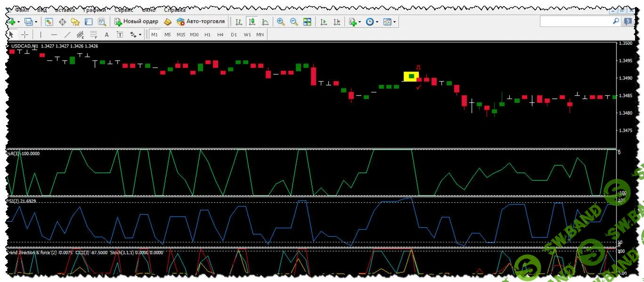The height and width of the screenshot is (282, 644).
Task: Zoom in on the chart
Action: click(280, 21)
